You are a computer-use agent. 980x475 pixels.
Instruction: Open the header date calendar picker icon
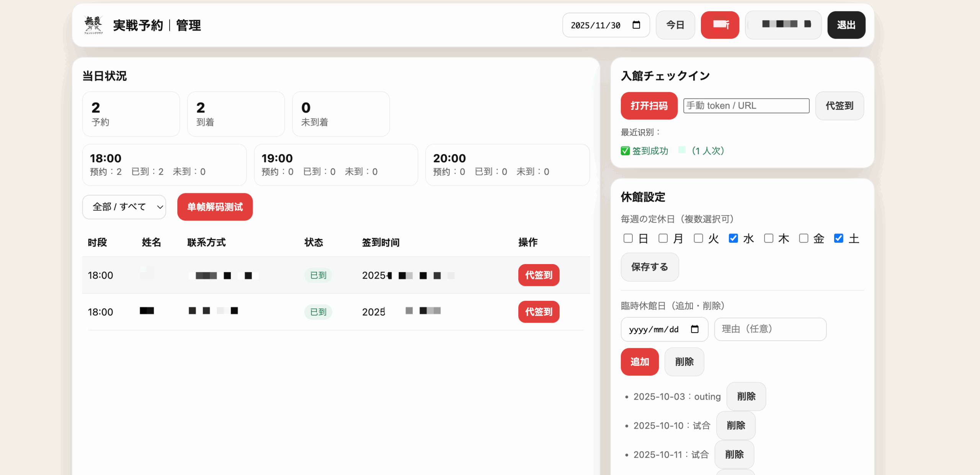pos(636,24)
